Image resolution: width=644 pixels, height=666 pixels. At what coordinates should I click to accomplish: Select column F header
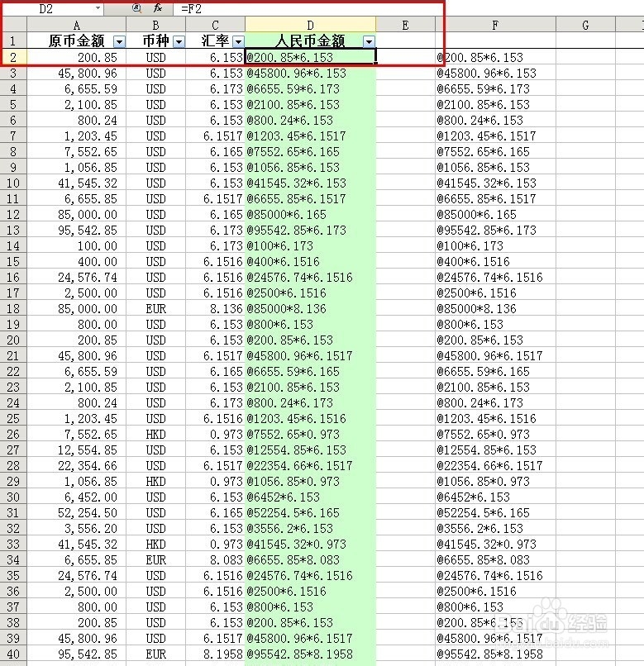[496, 25]
